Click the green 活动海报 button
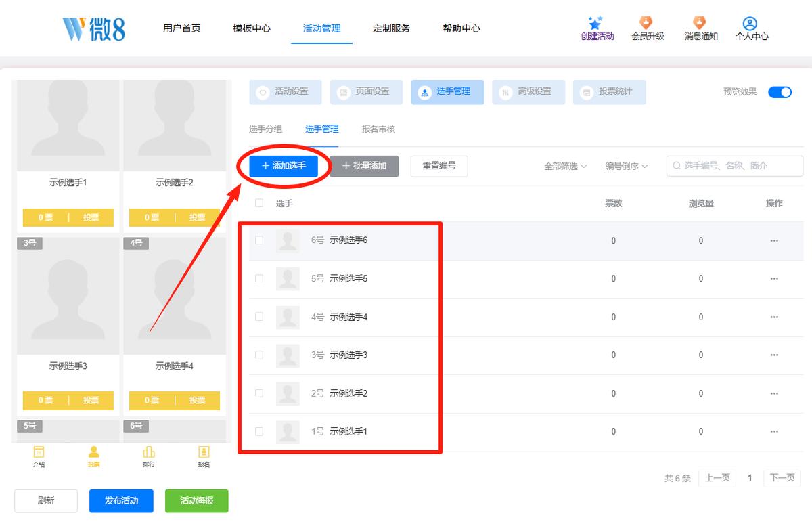The image size is (812, 526). 197,501
